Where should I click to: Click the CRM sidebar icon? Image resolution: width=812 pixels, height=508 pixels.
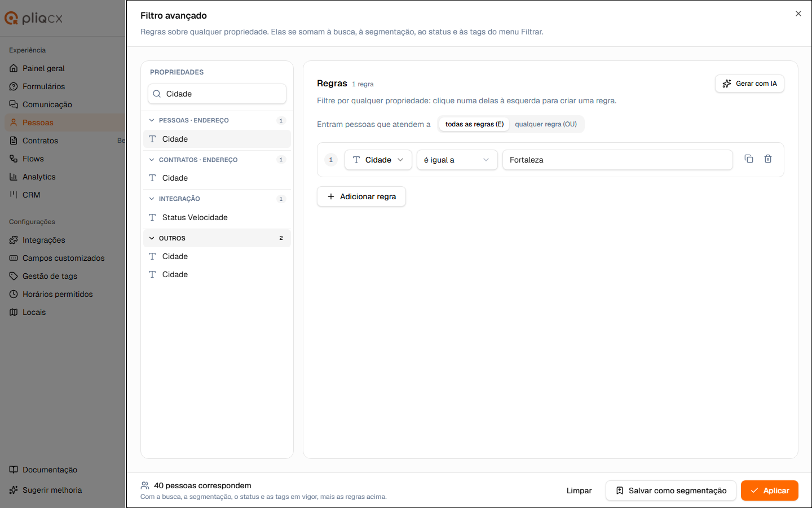pos(14,195)
